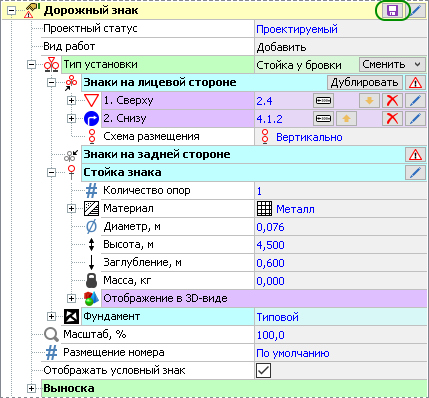This screenshot has height=398, width=429.
Task: Collapse Знаки на лицевой стороне node
Action: [52, 83]
